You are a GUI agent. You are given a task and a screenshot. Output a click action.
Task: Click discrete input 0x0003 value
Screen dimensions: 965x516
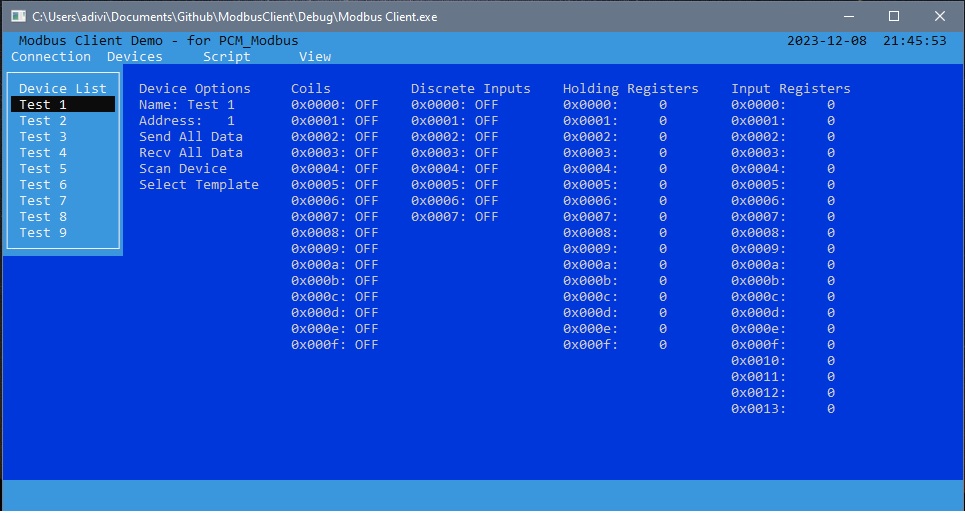(487, 153)
